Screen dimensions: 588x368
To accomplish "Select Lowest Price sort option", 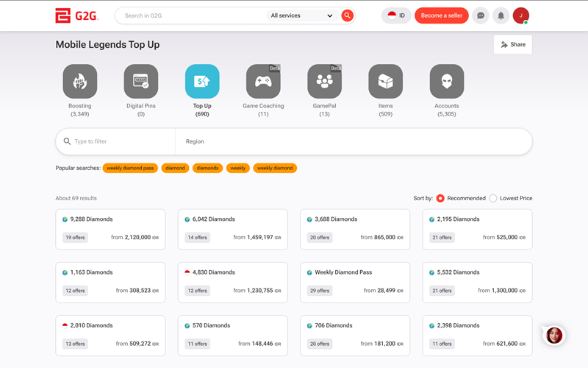I will tap(493, 198).
